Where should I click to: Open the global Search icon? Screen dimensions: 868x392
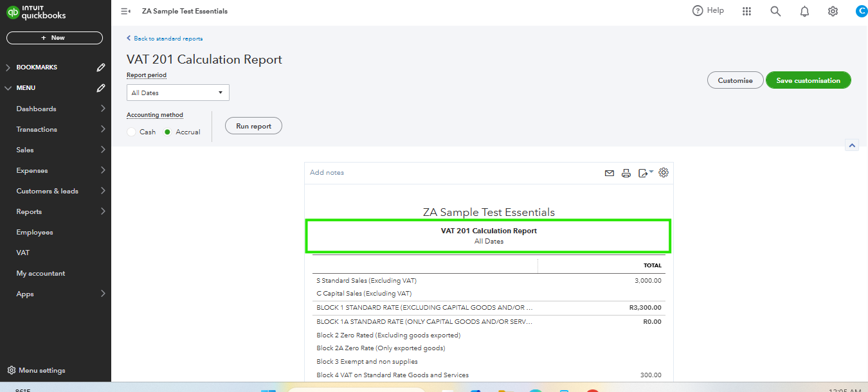pyautogui.click(x=775, y=11)
